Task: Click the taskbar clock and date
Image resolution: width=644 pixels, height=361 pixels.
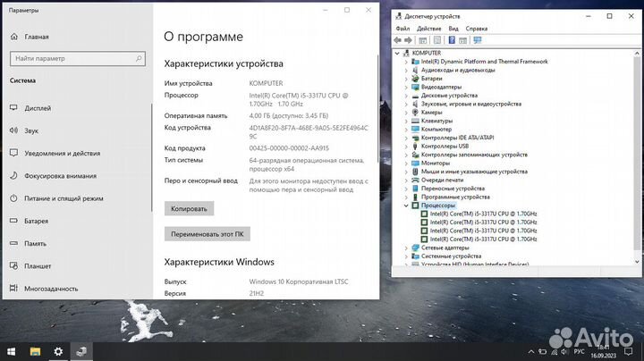Action: coord(604,351)
